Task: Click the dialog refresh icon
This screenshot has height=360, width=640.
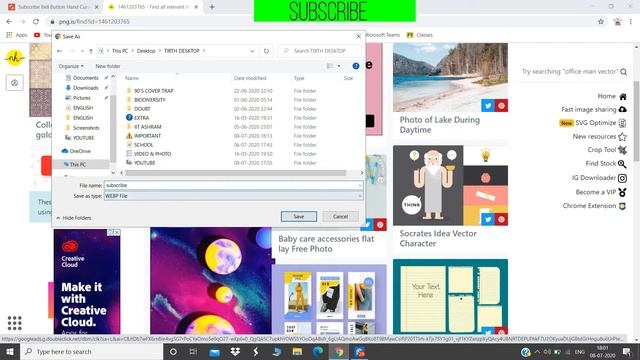Action: 266,51
